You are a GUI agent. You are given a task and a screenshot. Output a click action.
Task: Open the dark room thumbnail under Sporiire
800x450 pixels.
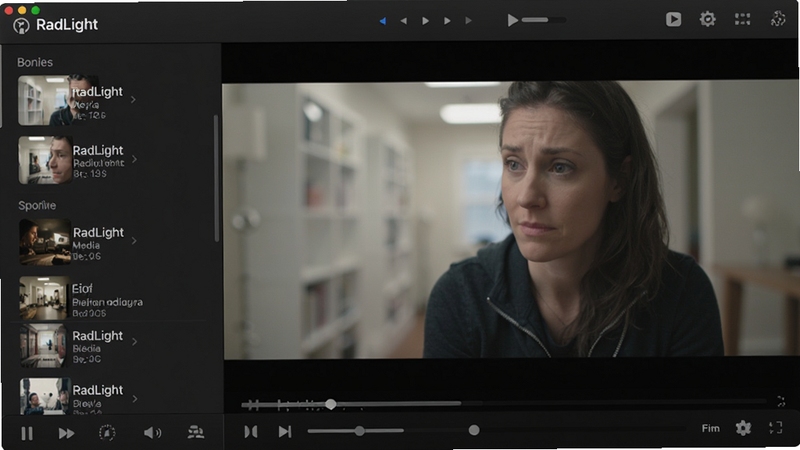(x=45, y=242)
